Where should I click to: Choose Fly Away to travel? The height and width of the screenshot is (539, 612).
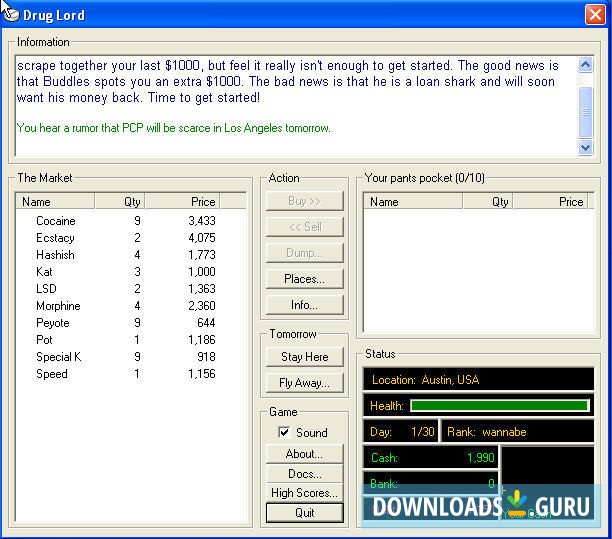pyautogui.click(x=304, y=382)
